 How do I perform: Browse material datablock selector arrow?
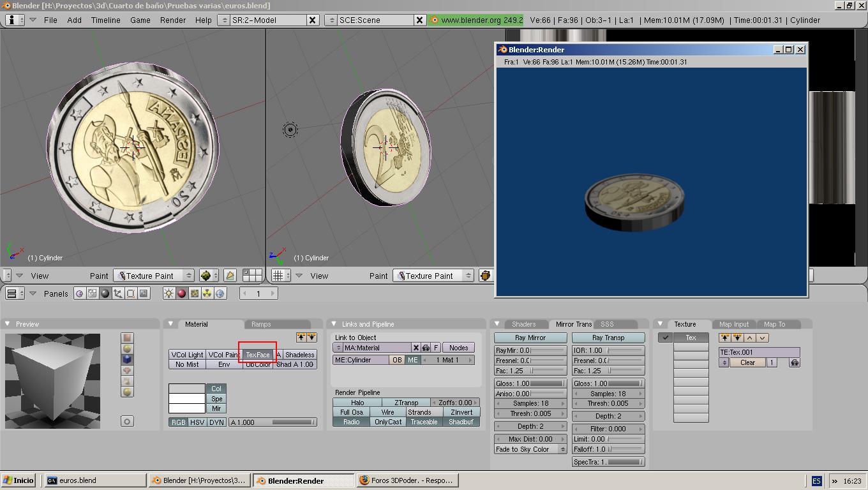coord(338,348)
